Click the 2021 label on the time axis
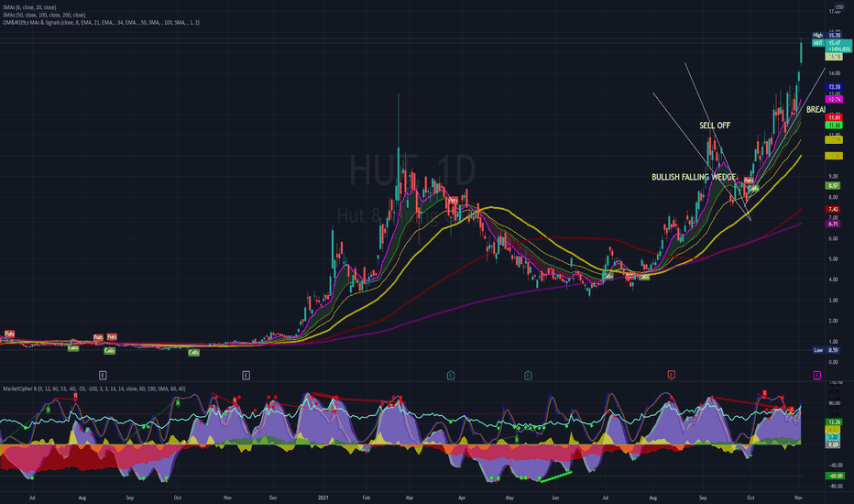The width and height of the screenshot is (854, 504). pyautogui.click(x=323, y=498)
